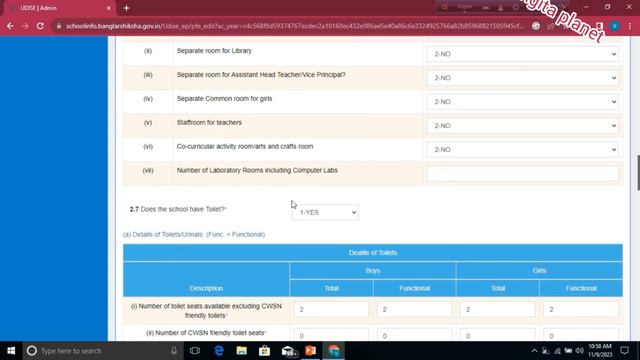
Task: Click 'Staffroom for teachers' label
Action: [209, 122]
